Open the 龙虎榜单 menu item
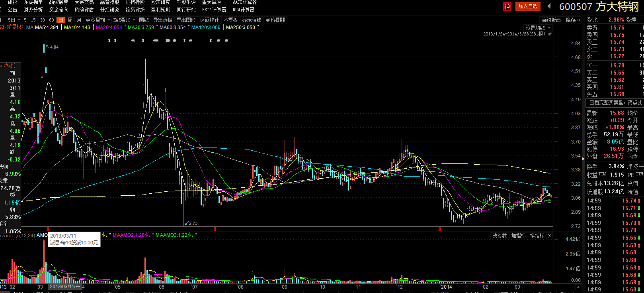Screen dimensions: 644x293 [33, 2]
